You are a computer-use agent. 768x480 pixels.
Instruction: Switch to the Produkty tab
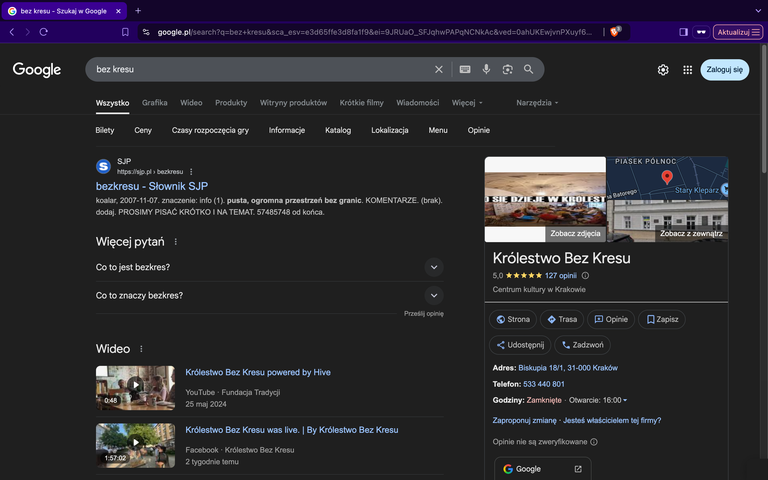(231, 103)
